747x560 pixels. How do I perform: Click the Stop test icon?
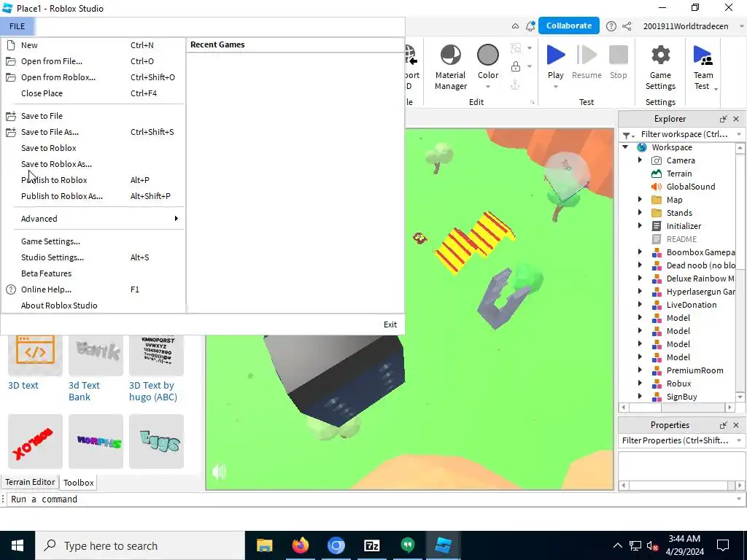[x=619, y=55]
